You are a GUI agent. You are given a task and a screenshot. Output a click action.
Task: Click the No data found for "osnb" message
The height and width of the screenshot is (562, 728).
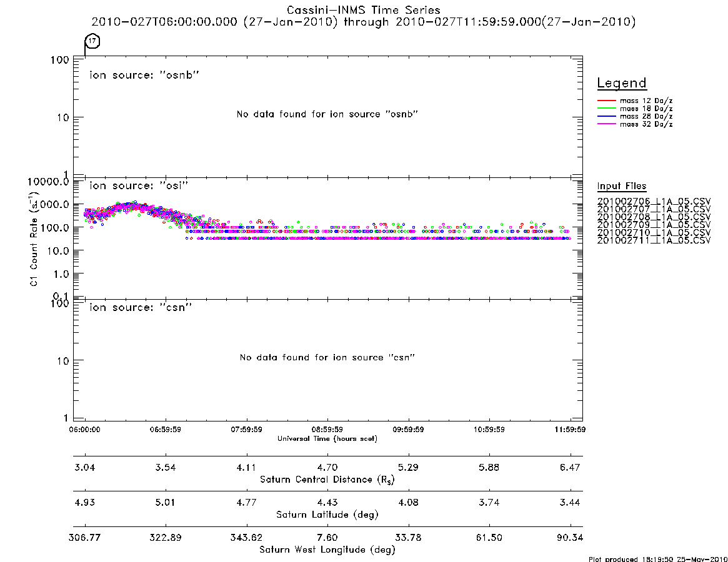tap(327, 114)
